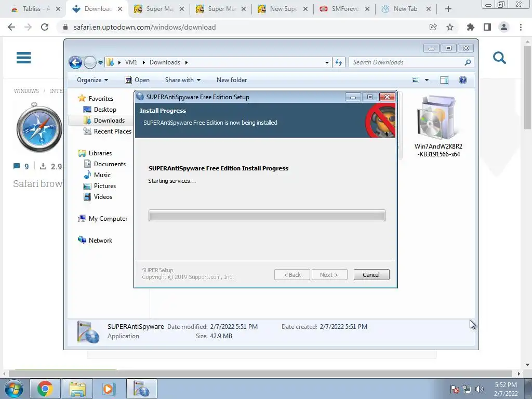Click Windows Explorer icon in taskbar
The height and width of the screenshot is (399, 532).
77,389
